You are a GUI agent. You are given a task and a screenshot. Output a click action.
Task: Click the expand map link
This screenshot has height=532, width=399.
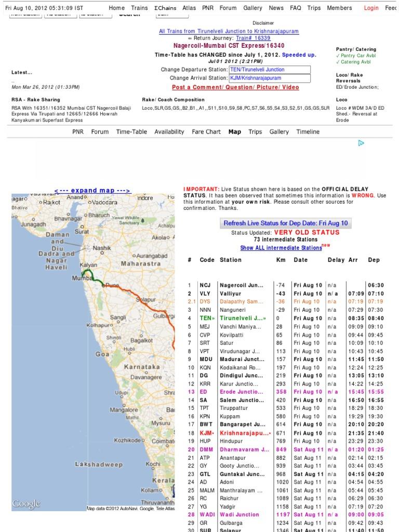[92, 191]
